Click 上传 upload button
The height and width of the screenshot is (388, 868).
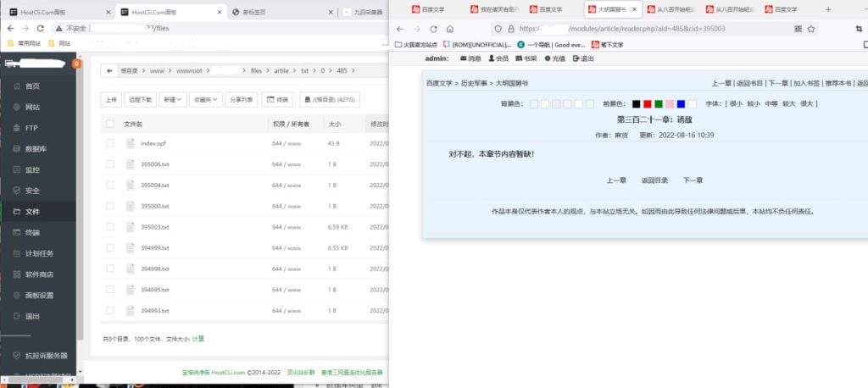[111, 100]
